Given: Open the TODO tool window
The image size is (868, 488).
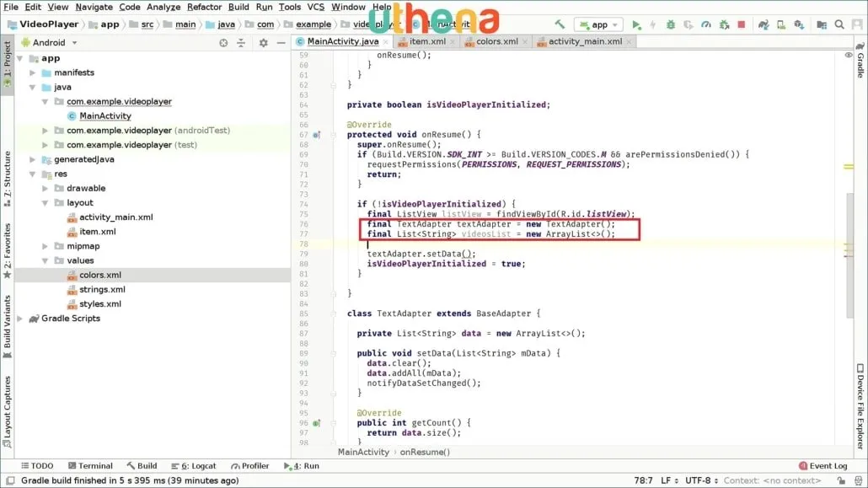Looking at the screenshot, I should [37, 466].
